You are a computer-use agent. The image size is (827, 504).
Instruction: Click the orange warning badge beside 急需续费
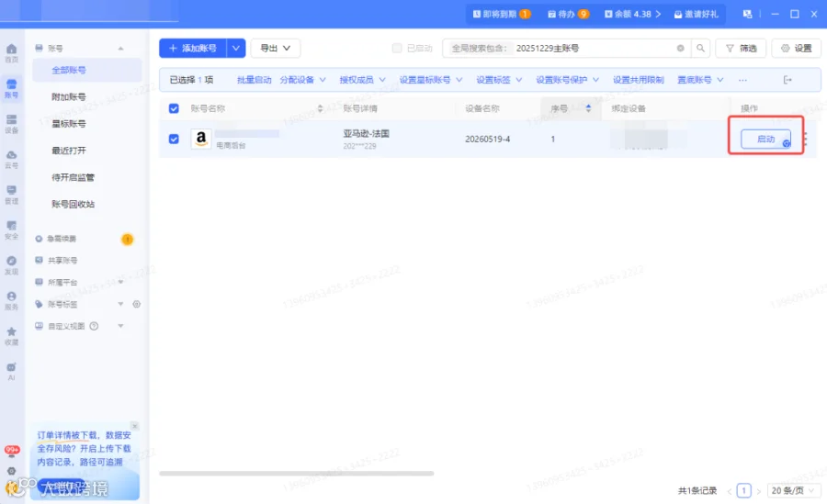pyautogui.click(x=127, y=240)
